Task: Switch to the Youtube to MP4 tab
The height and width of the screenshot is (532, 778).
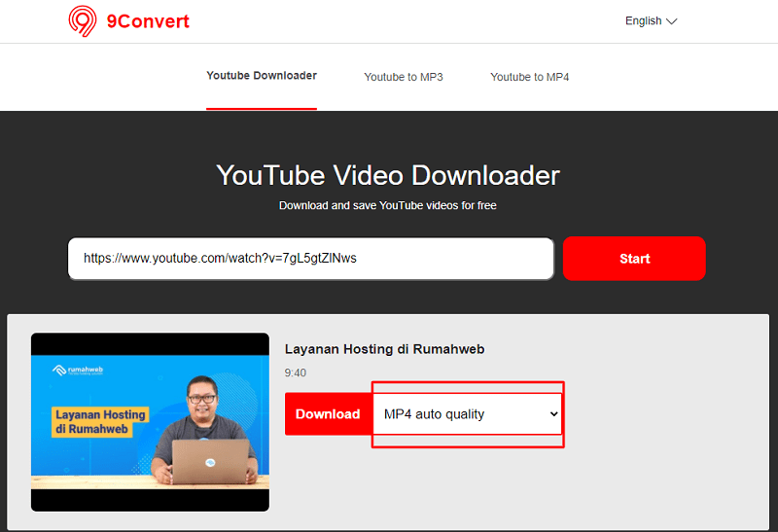Action: click(529, 77)
